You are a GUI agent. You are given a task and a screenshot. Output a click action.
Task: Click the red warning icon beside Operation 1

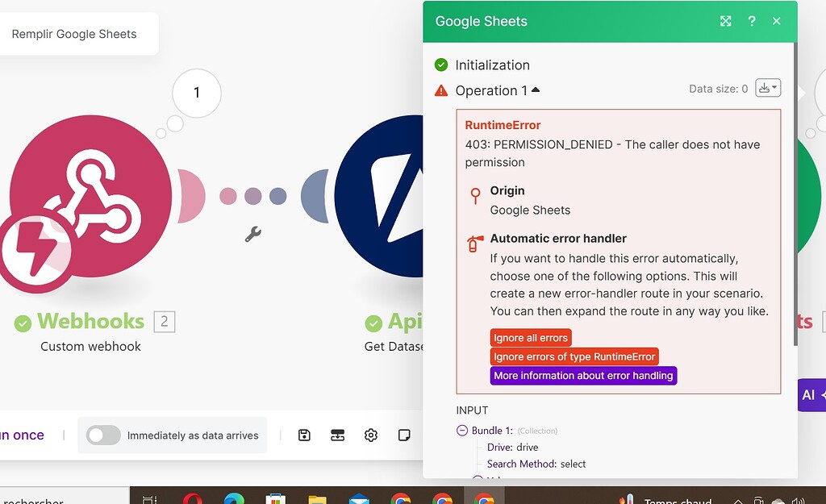click(x=441, y=90)
